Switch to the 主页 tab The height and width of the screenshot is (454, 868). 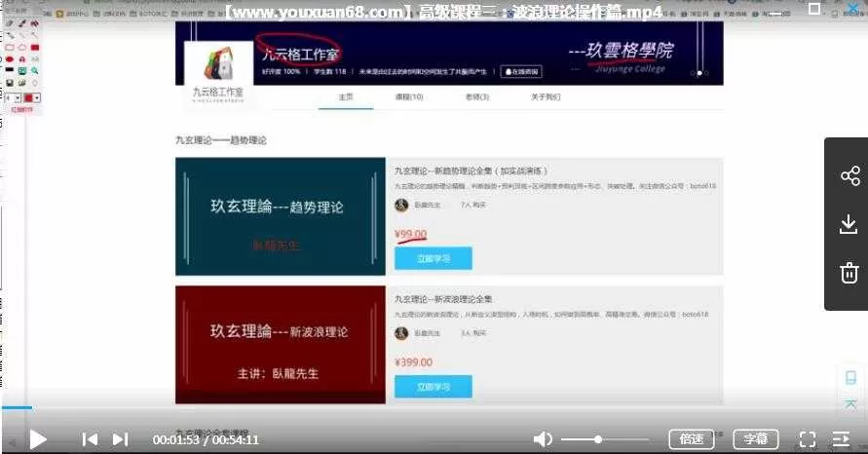(x=345, y=97)
